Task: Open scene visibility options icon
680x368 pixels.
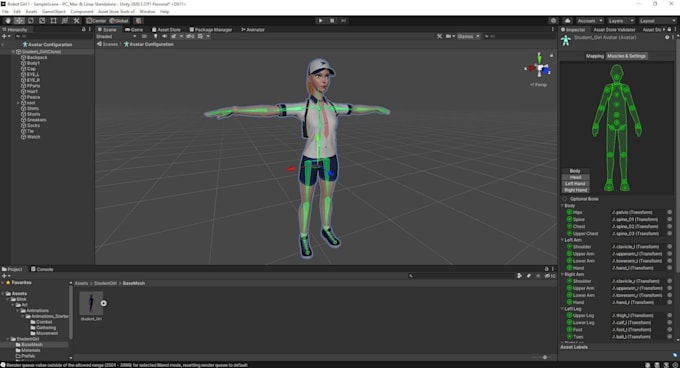Action: 190,36
